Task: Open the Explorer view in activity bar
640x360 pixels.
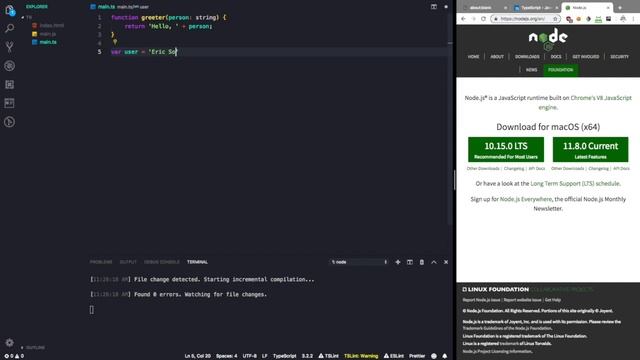Action: click(x=9, y=10)
